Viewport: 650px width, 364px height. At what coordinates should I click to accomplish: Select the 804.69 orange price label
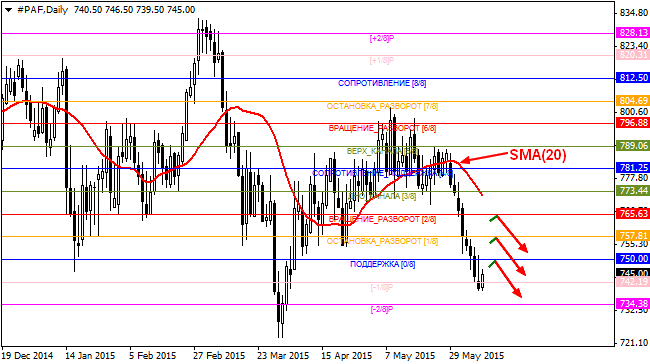tap(633, 101)
